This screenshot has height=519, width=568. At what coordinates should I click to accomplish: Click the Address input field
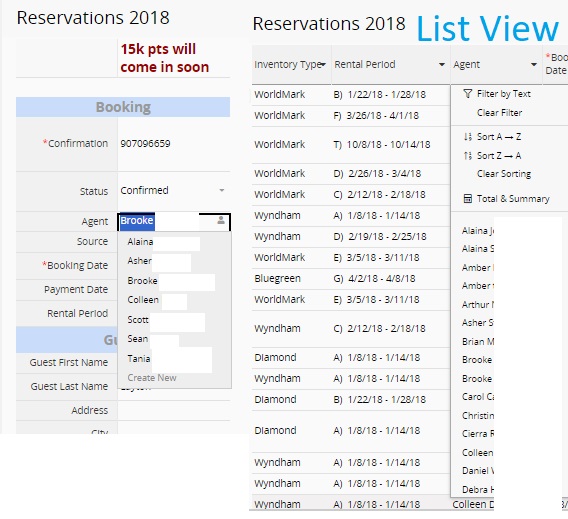[x=174, y=410]
